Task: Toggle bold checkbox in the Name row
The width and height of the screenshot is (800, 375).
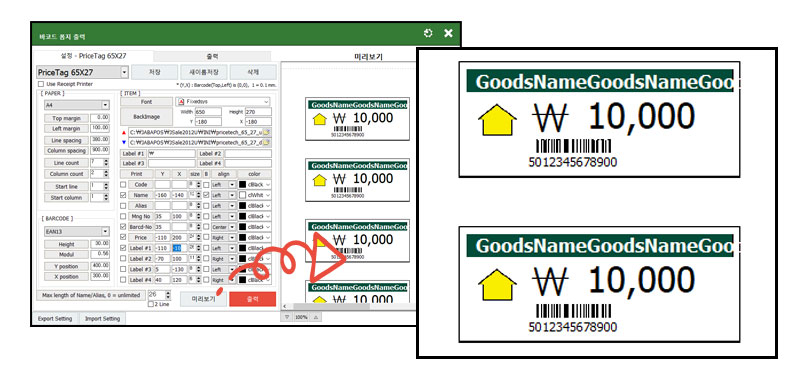Action: [206, 195]
